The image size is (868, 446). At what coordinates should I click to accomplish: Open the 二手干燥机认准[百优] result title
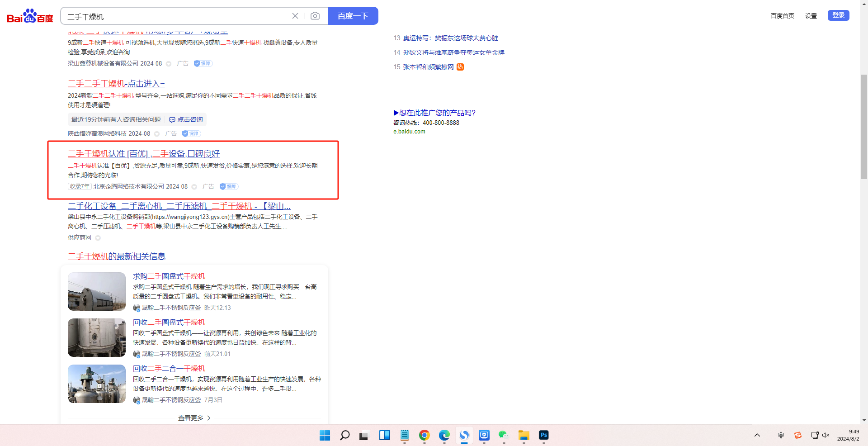(144, 154)
